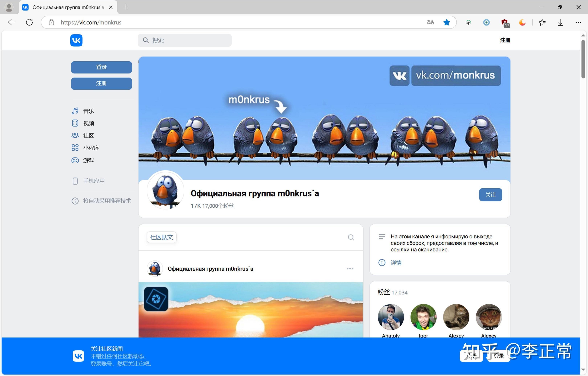The height and width of the screenshot is (376, 588).
Task: Click the info icon beside 将自动采用推荐技术
Action: 75,201
